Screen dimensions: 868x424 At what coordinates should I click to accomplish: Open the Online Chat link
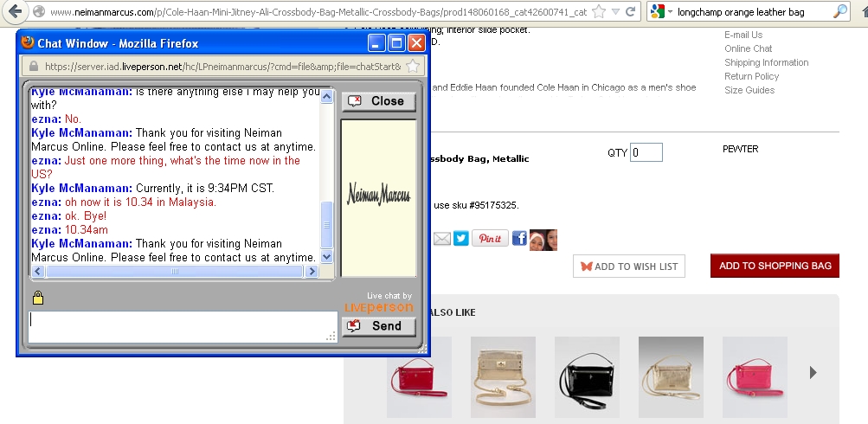(749, 48)
